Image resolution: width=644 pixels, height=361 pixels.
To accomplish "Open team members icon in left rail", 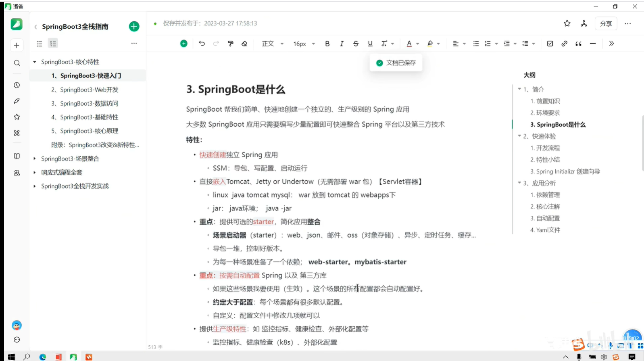I will point(17,173).
